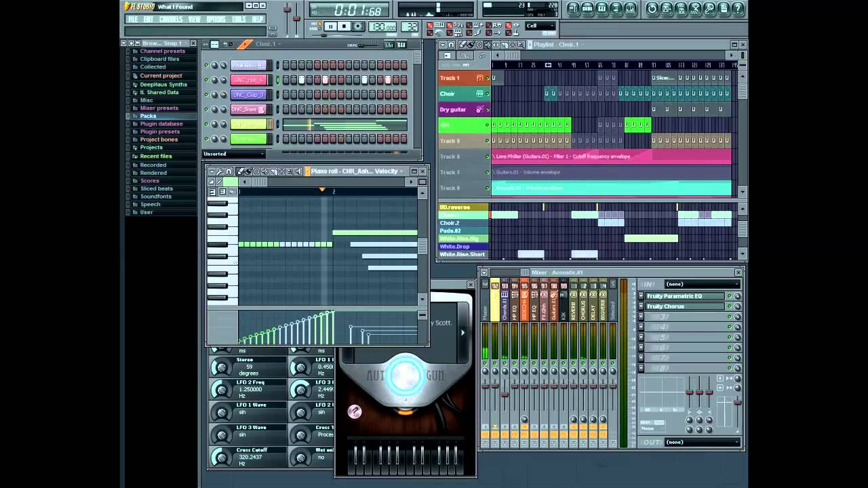Click the Guitars.01 mixer track icon
The image size is (868, 488).
(x=554, y=295)
